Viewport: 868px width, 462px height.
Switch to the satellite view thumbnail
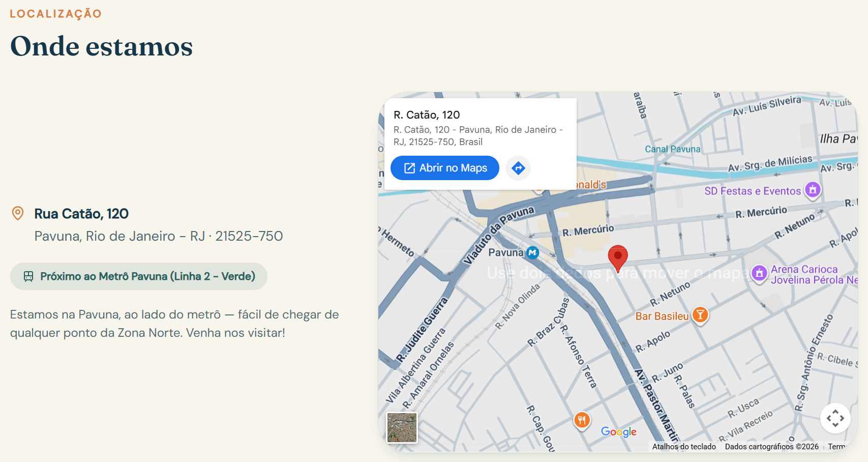(x=402, y=427)
